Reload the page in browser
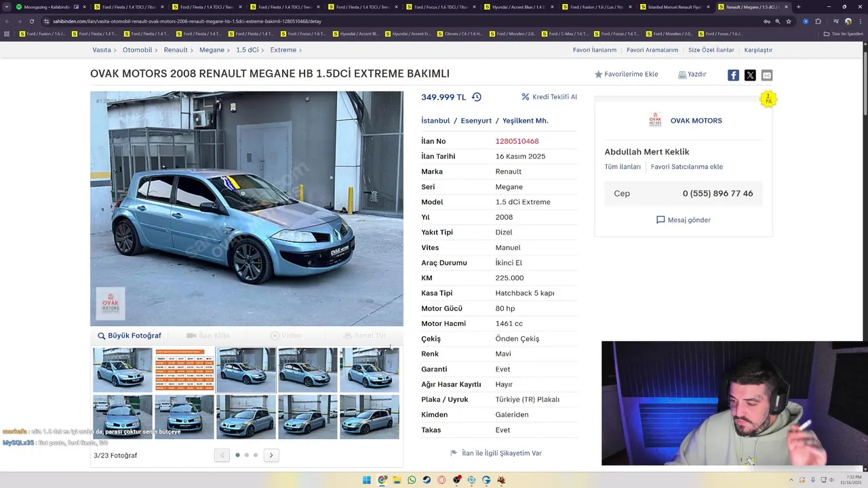Screen dimensions: 868x488 pyautogui.click(x=31, y=21)
